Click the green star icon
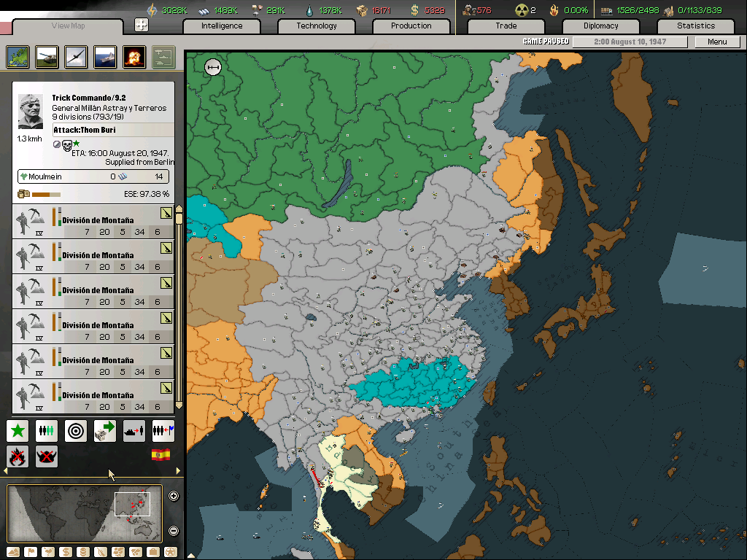747x560 pixels. tap(18, 431)
